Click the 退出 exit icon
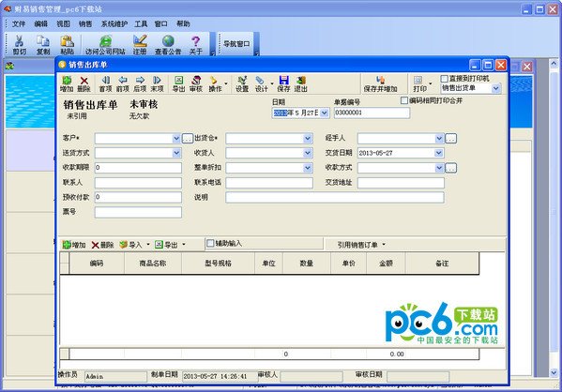This screenshot has height=392, width=562. pyautogui.click(x=301, y=84)
